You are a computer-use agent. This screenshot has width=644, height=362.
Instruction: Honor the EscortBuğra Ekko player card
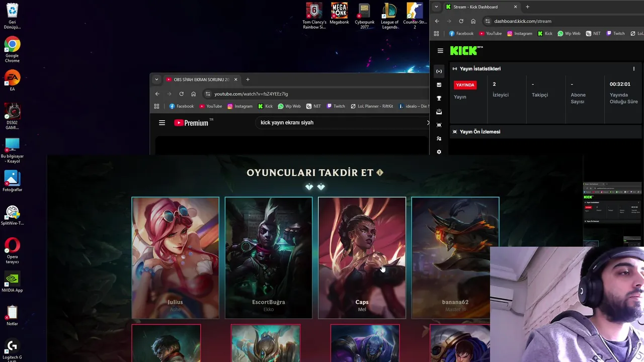click(x=269, y=257)
